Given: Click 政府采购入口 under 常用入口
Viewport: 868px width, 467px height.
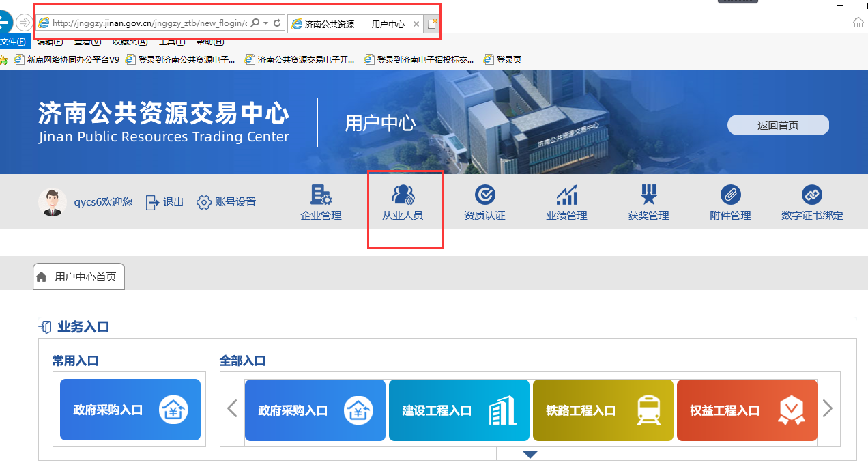Looking at the screenshot, I should tap(130, 410).
